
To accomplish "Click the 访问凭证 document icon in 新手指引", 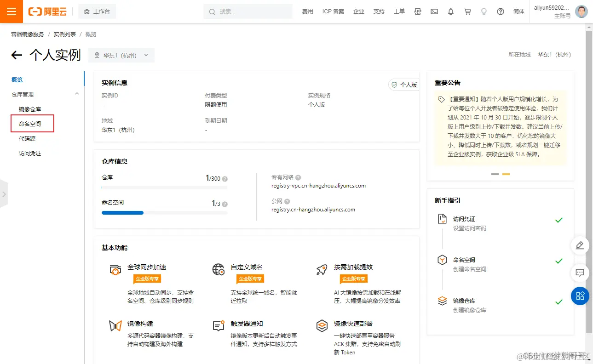I will tap(442, 219).
